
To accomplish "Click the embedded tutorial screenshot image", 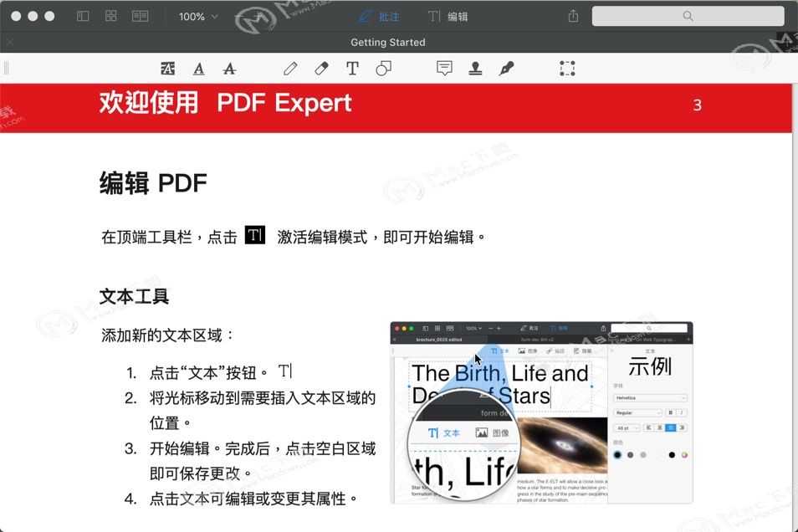I will [x=541, y=413].
